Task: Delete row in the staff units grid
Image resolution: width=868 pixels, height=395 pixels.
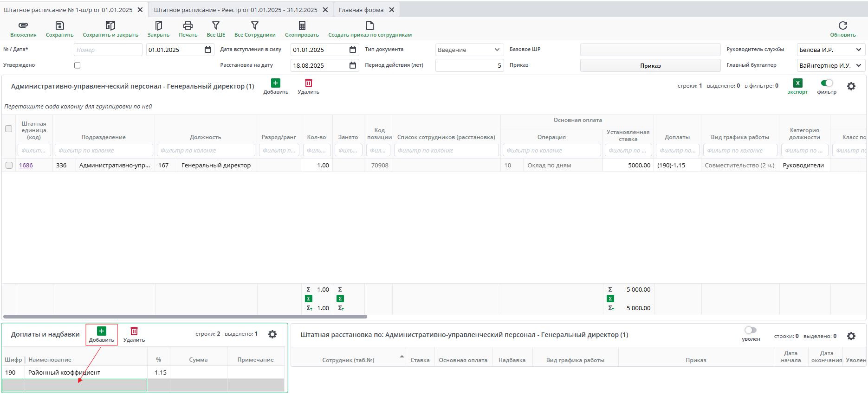Action: 309,83
